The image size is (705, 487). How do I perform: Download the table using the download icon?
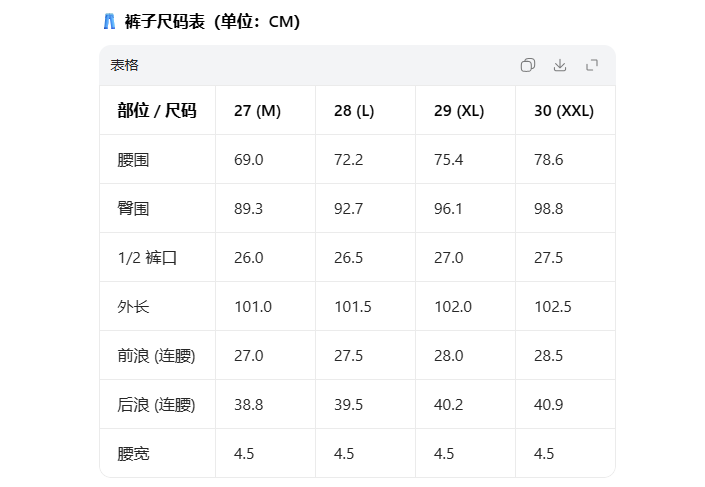(560, 65)
